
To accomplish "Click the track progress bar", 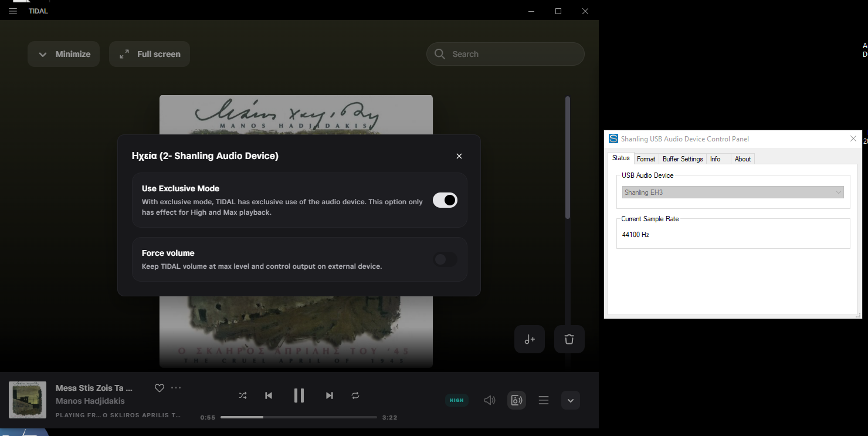I will (x=299, y=417).
